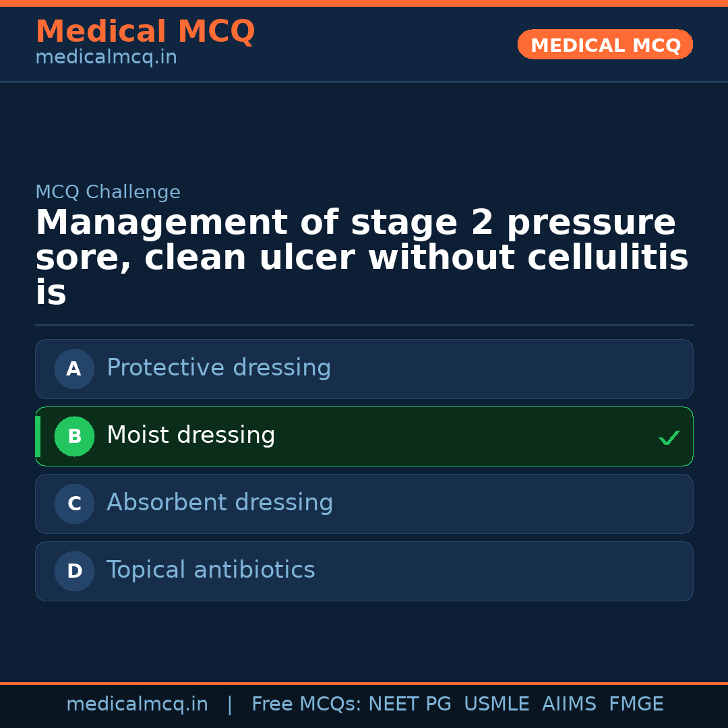Image resolution: width=728 pixels, height=728 pixels.
Task: Click the large Medical MCQ header title
Action: 145,32
